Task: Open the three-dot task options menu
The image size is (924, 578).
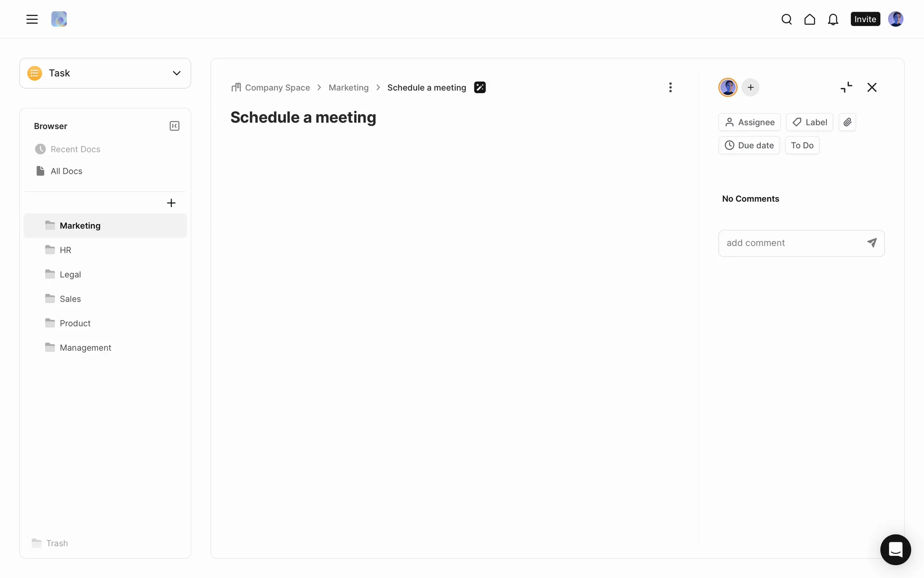Action: (x=670, y=88)
